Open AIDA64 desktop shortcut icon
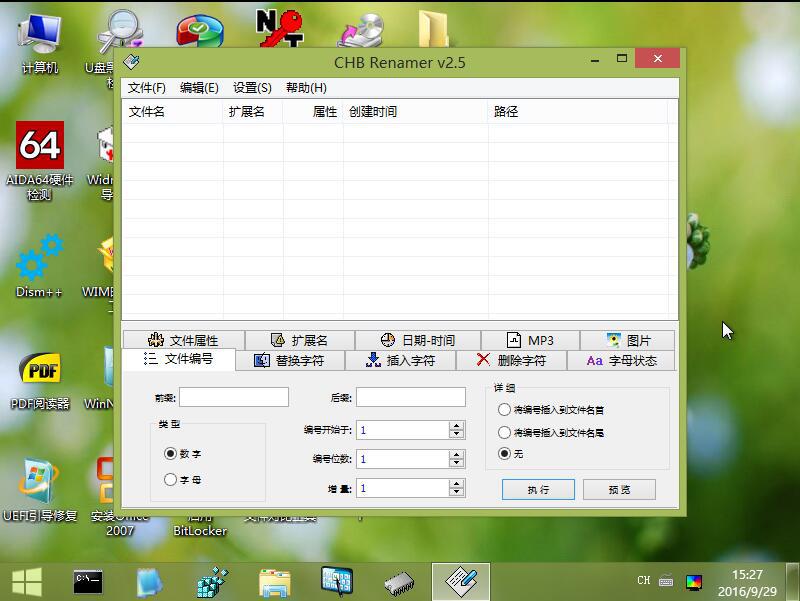Viewport: 800px width, 601px height. pos(39,148)
